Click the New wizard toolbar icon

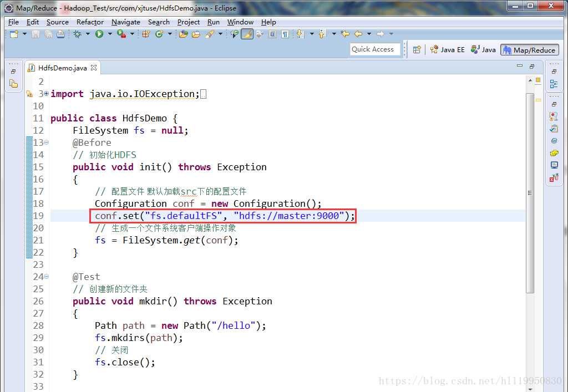(x=14, y=34)
